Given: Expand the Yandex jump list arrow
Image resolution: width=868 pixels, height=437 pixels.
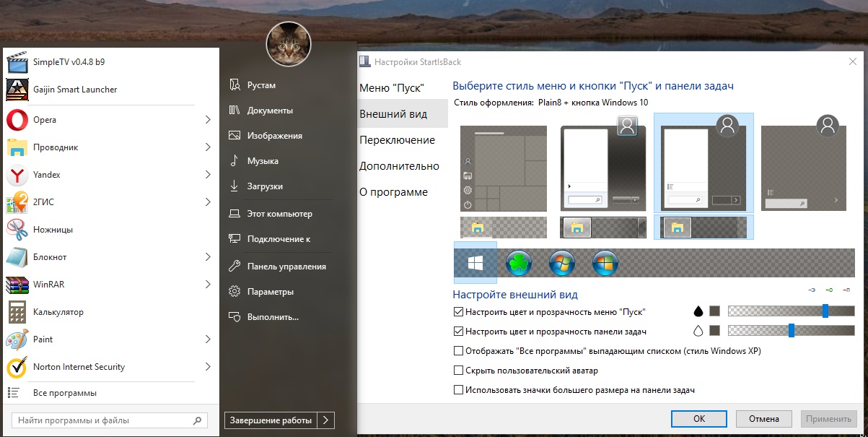Looking at the screenshot, I should click(208, 175).
